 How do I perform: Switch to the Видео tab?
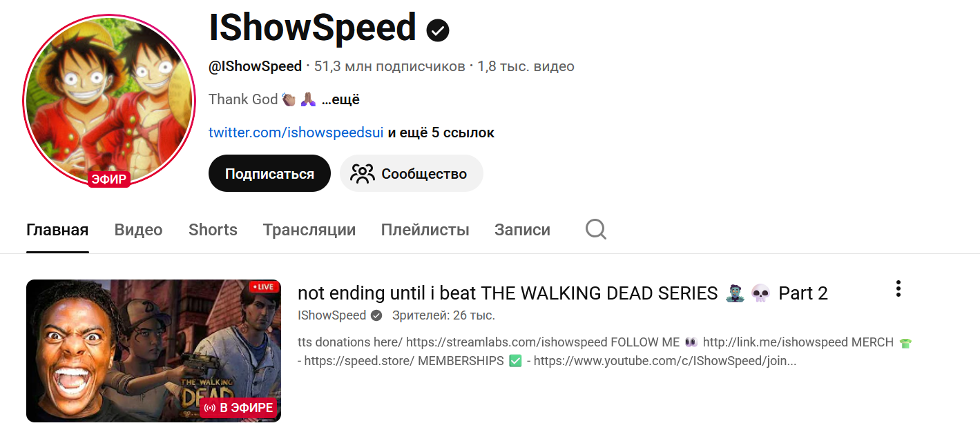click(x=139, y=230)
